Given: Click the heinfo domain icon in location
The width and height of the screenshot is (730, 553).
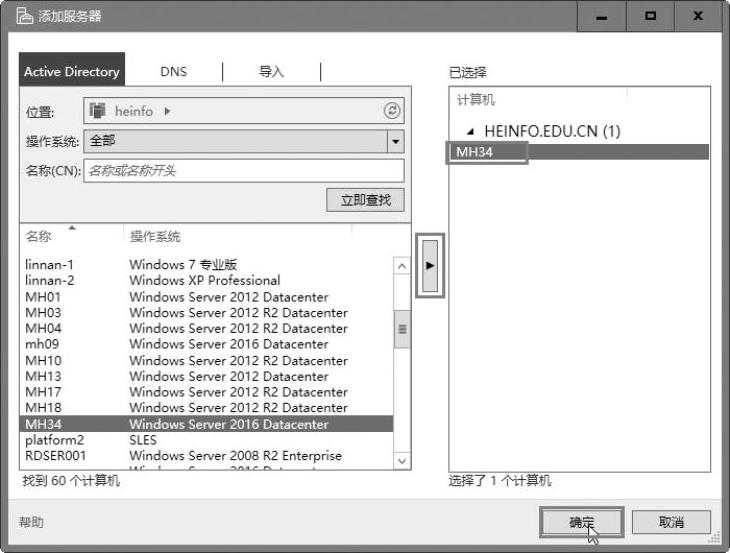Looking at the screenshot, I should (98, 110).
